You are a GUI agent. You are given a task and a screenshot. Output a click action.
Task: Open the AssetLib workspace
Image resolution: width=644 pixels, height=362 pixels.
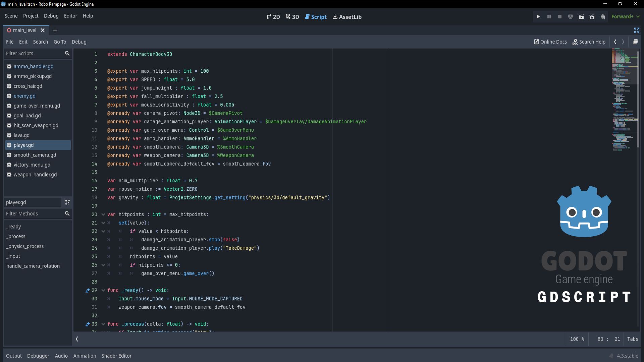[x=347, y=17]
